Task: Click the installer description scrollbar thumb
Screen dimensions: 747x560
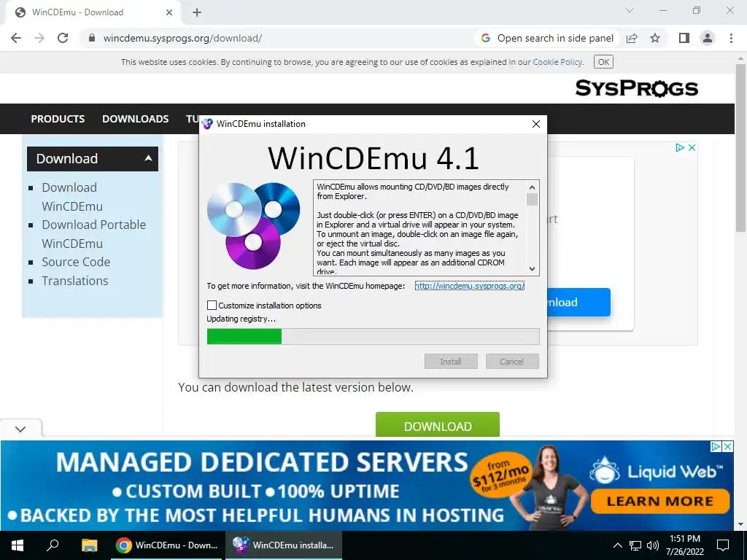Action: click(532, 200)
